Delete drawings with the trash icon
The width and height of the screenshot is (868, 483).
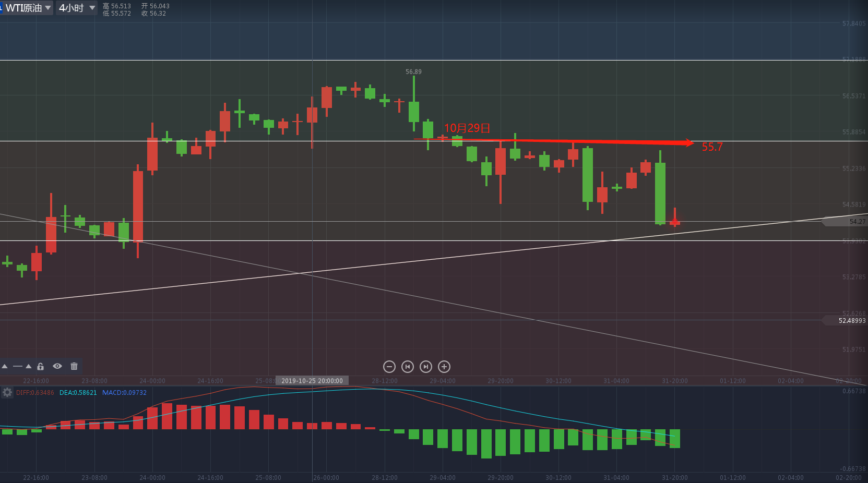tap(74, 366)
